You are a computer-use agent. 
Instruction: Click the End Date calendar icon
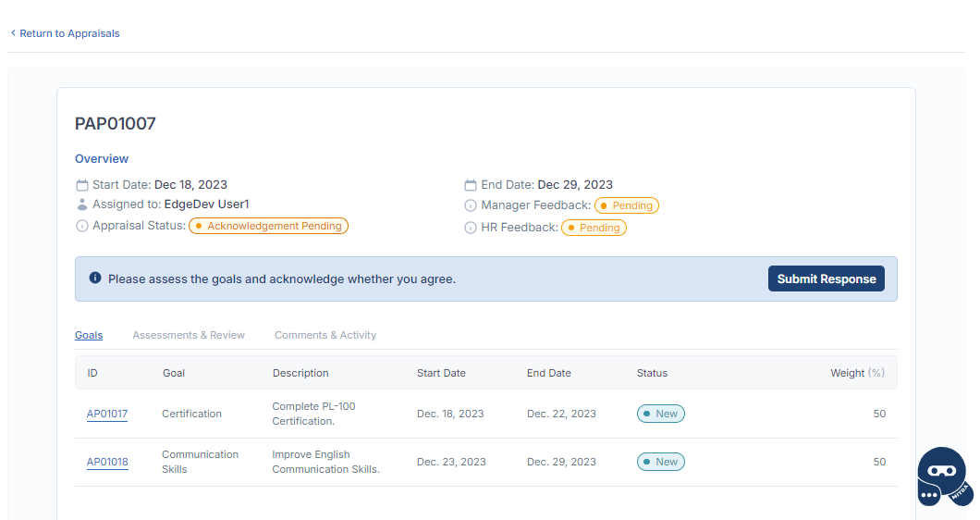coord(471,185)
